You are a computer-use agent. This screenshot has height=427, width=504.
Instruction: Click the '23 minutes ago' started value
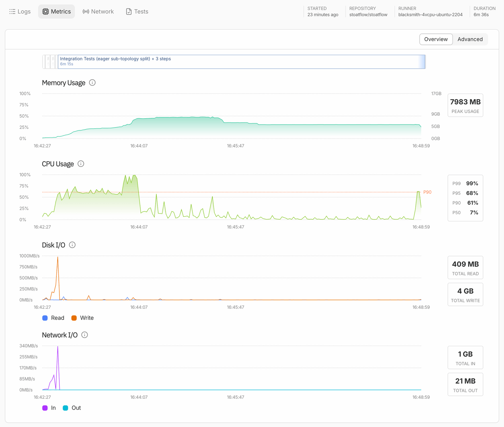[x=323, y=15]
